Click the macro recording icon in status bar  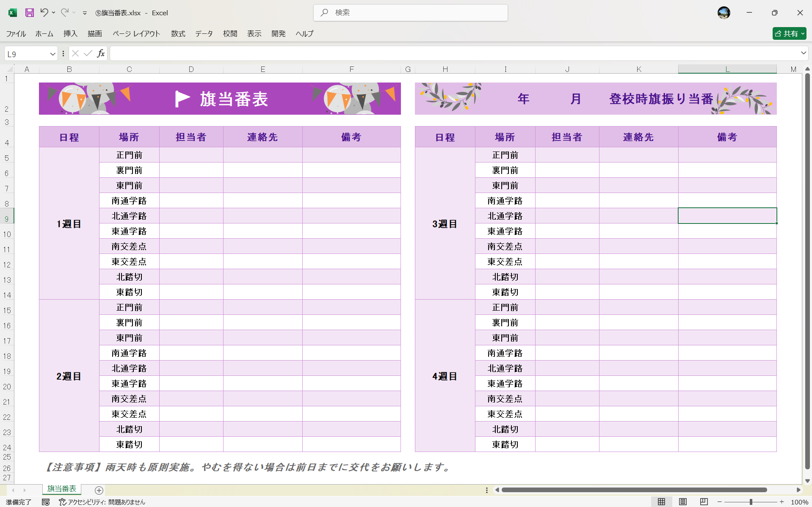point(46,502)
